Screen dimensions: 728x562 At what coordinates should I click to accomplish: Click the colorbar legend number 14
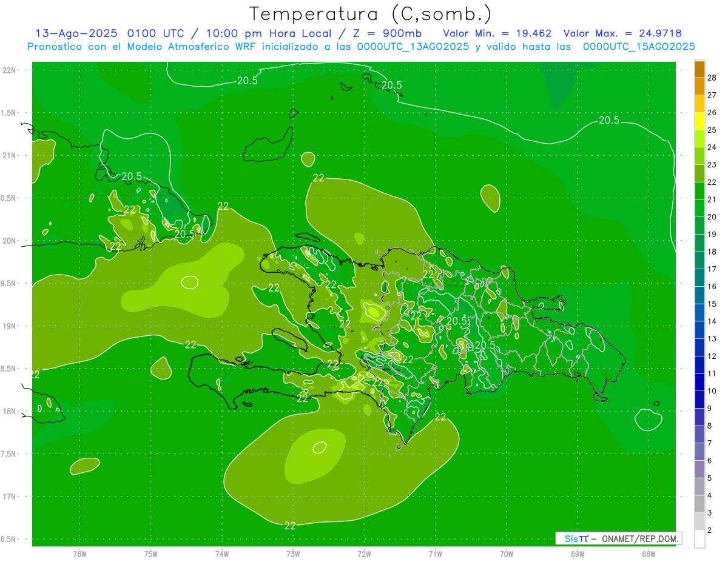click(712, 321)
